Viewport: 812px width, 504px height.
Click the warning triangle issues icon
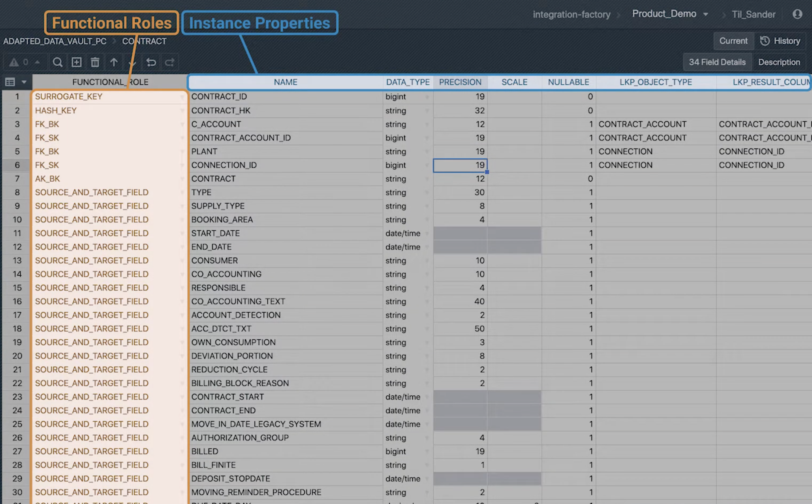[x=14, y=62]
